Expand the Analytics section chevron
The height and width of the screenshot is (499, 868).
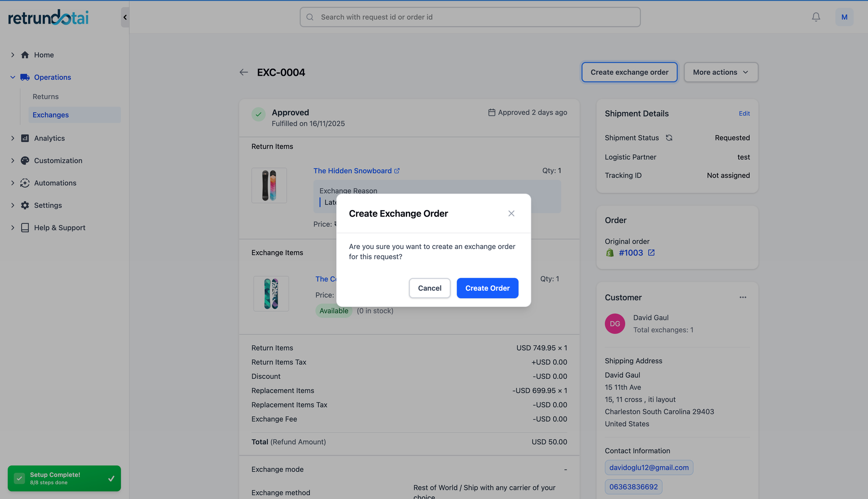tap(12, 138)
